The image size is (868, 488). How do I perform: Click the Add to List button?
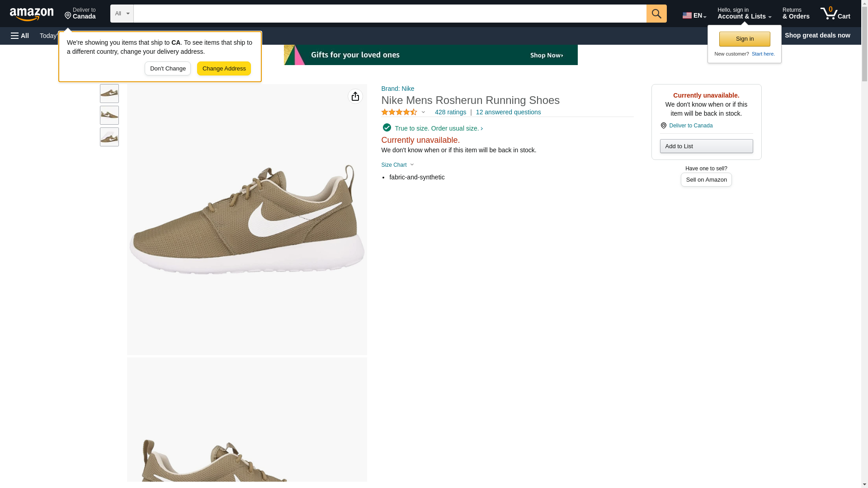tap(706, 146)
